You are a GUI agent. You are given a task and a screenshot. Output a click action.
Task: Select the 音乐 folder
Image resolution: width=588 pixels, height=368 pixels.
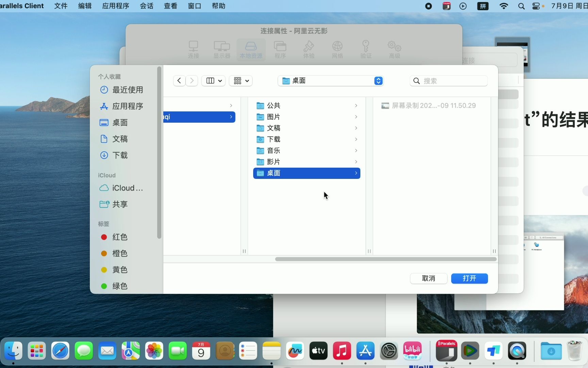coord(307,151)
